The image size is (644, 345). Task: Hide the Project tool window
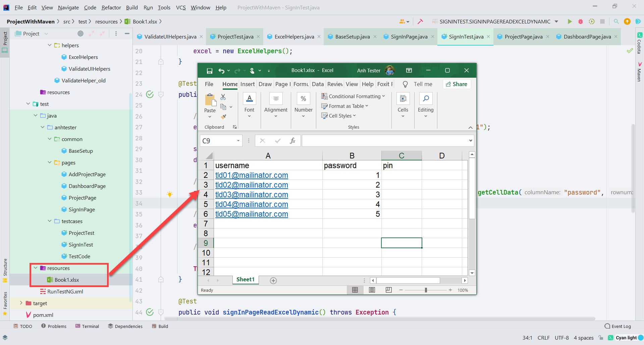pyautogui.click(x=127, y=33)
